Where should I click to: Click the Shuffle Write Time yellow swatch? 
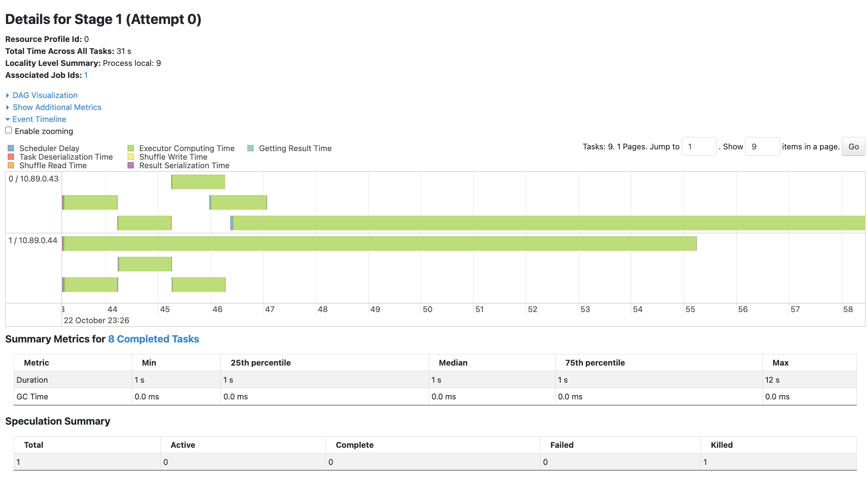tap(131, 157)
